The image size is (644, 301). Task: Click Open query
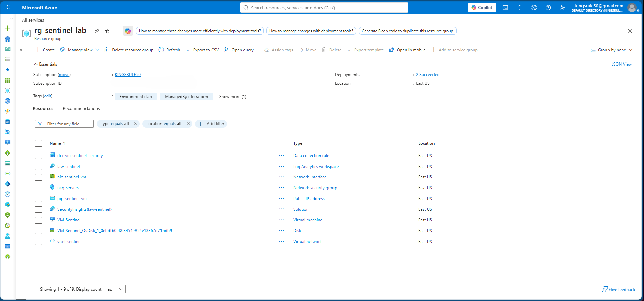pyautogui.click(x=239, y=50)
